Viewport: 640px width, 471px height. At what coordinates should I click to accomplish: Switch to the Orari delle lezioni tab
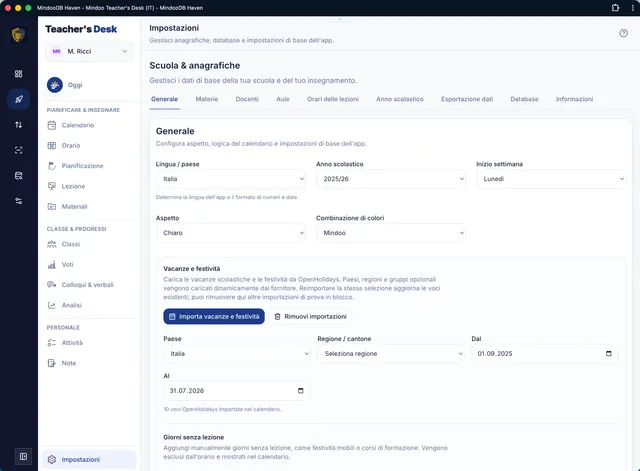coord(333,99)
